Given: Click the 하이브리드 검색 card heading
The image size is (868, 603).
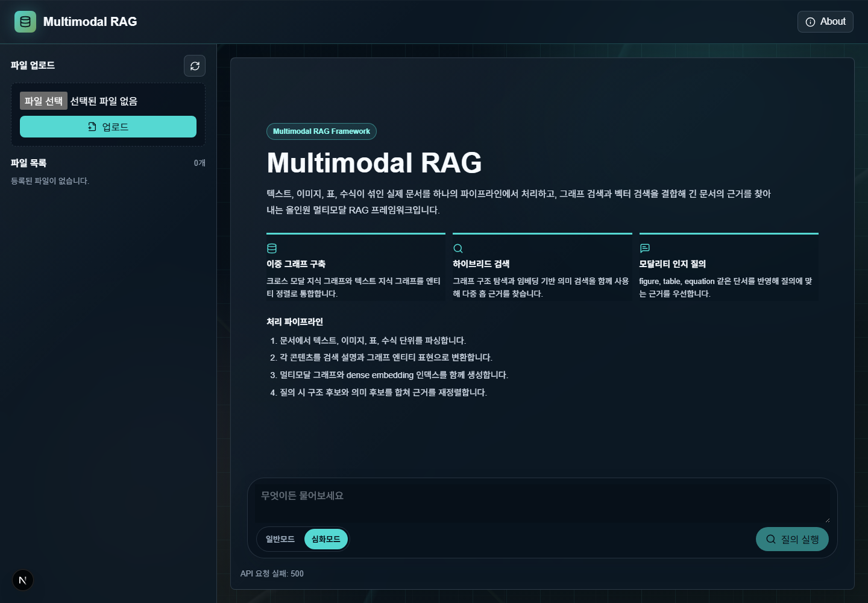Looking at the screenshot, I should (481, 264).
